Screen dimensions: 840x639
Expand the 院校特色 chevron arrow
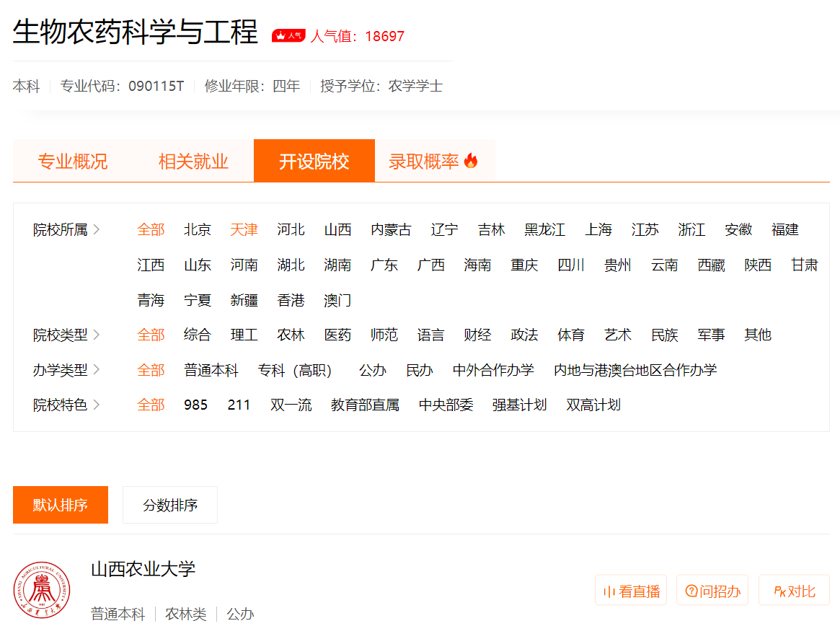point(97,405)
